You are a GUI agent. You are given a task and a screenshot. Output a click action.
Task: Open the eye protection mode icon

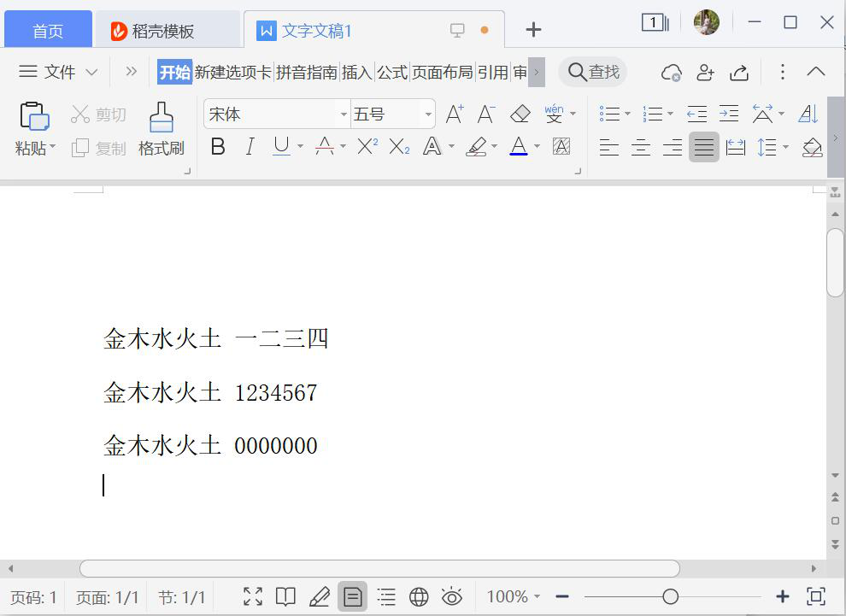(451, 596)
